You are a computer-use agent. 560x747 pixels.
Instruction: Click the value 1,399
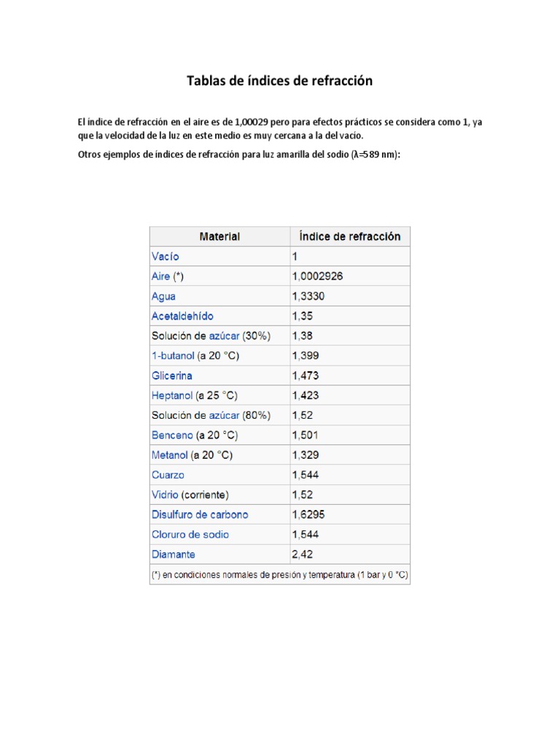point(306,356)
